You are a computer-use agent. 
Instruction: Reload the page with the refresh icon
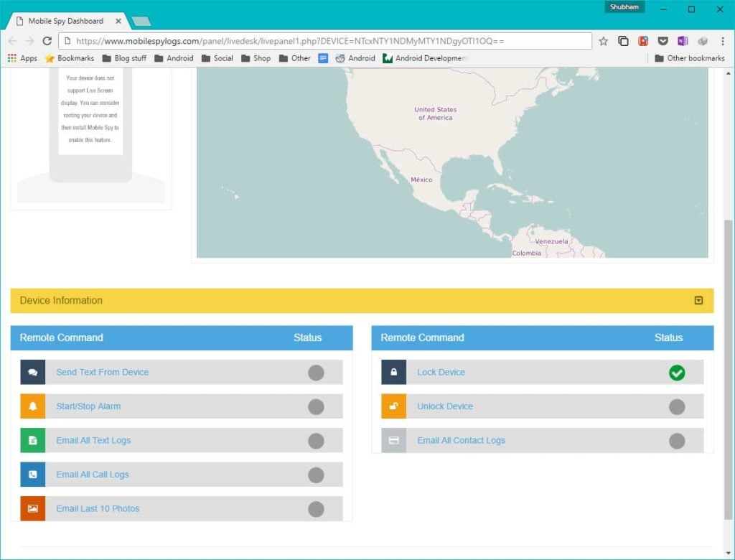[47, 41]
